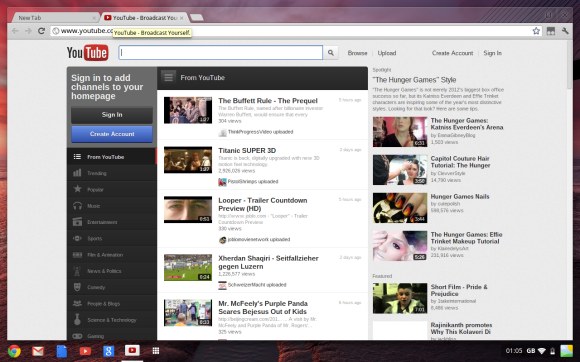Image resolution: width=580 pixels, height=362 pixels.
Task: Open the Titanic SUPER 3D video title
Action: click(x=247, y=150)
